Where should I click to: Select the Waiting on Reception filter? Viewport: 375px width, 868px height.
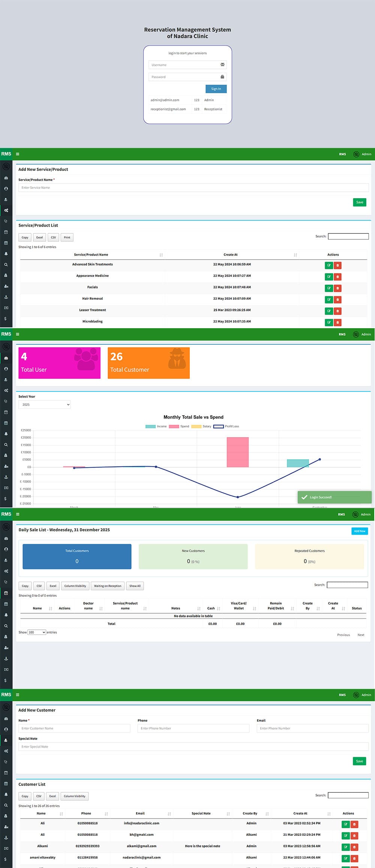tap(108, 586)
